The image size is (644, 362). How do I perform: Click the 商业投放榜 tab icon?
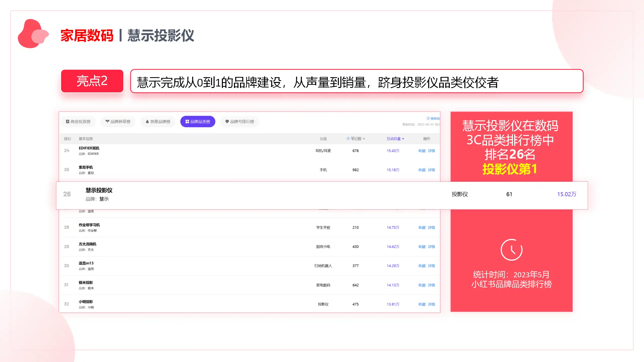click(67, 121)
